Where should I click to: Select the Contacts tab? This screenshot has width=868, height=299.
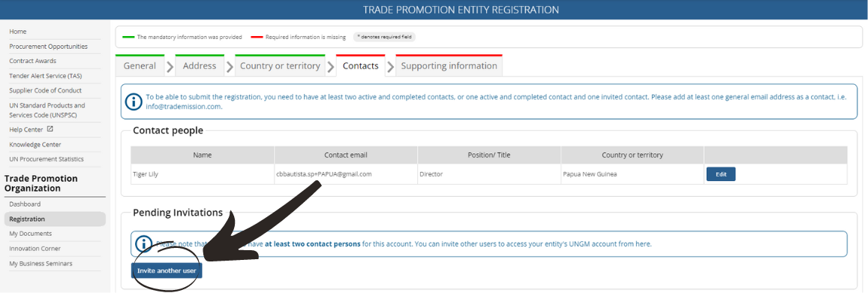pos(360,65)
